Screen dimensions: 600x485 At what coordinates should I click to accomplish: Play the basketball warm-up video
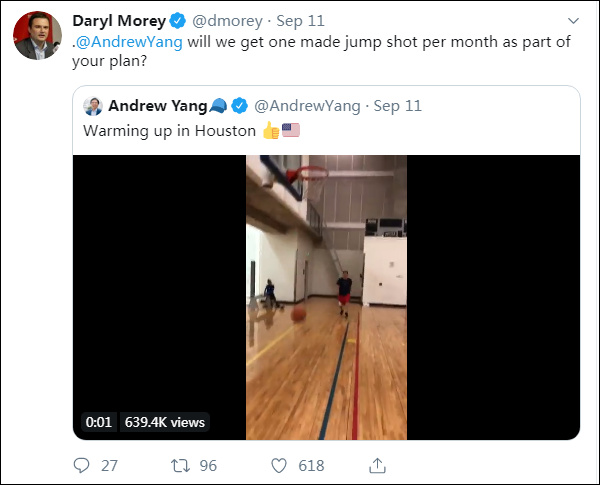pos(326,297)
